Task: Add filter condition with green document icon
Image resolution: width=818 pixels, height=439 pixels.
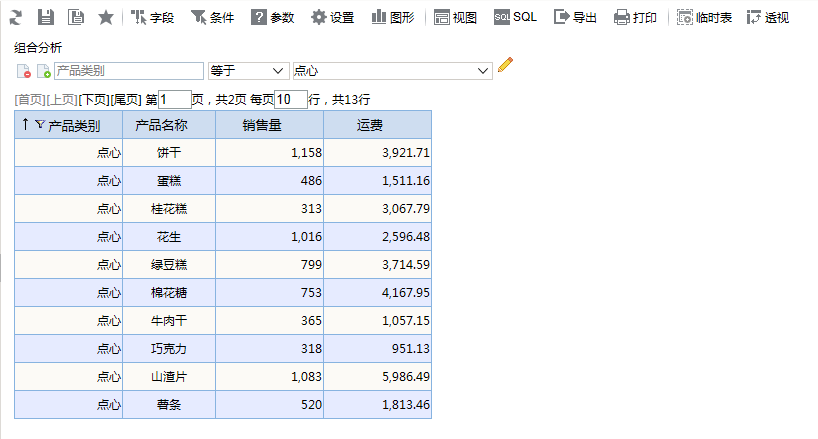Action: [x=43, y=71]
